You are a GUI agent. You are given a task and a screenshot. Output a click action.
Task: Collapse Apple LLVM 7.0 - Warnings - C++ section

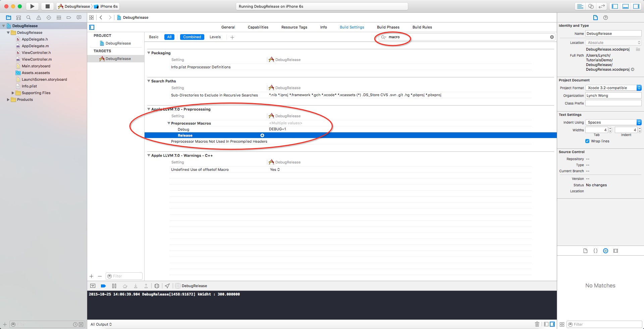click(149, 155)
